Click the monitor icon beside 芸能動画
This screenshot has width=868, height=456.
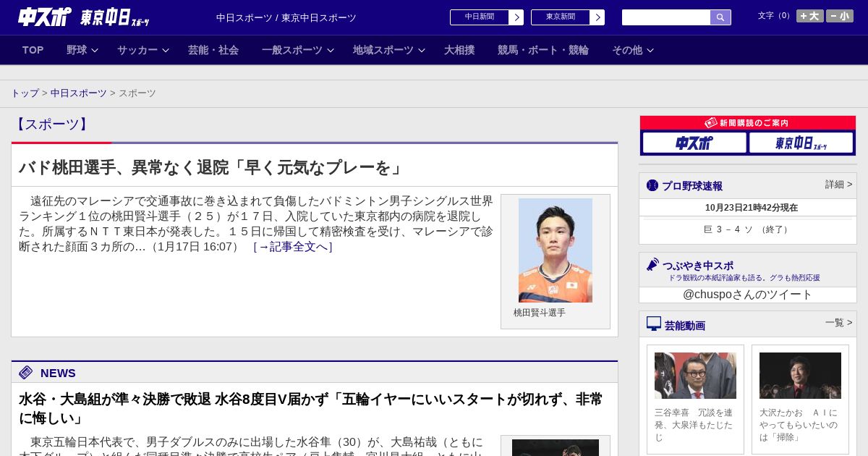pos(654,324)
